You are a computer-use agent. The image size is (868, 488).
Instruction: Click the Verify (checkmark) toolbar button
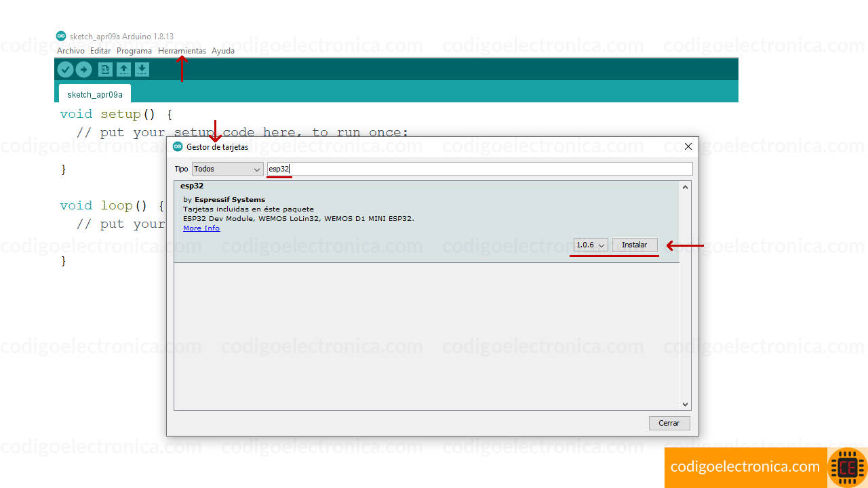click(x=65, y=69)
